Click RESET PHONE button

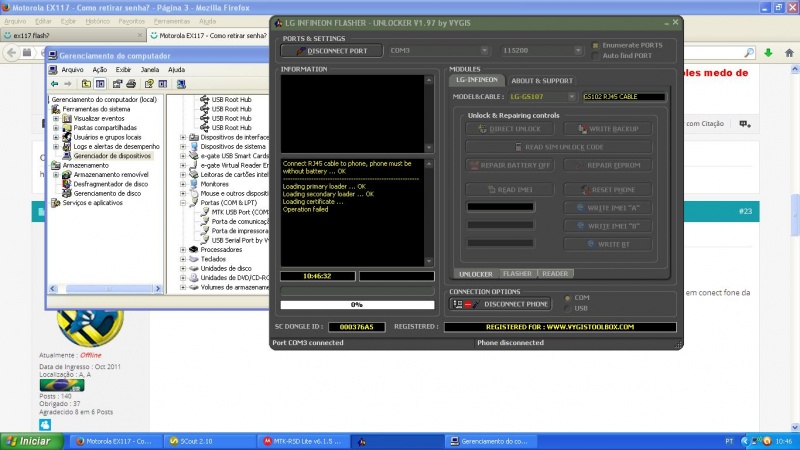[x=608, y=190]
